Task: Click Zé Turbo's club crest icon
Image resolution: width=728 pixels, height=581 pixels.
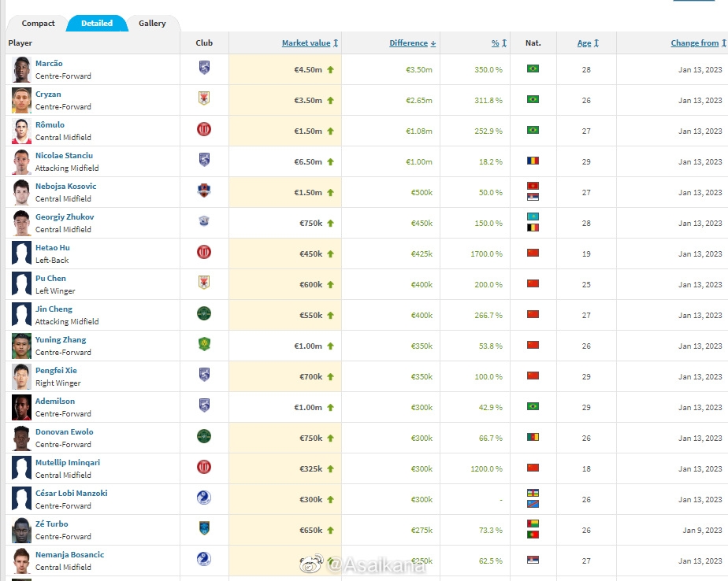Action: click(x=204, y=528)
